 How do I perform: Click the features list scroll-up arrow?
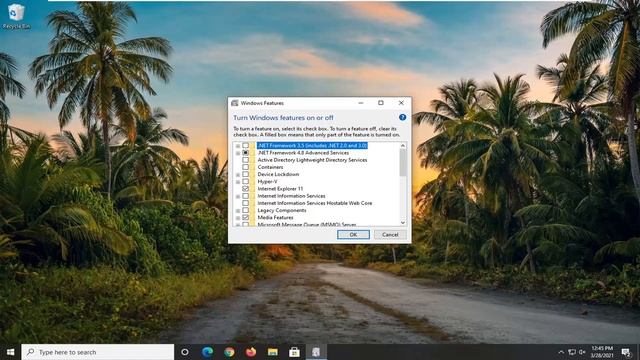(x=403, y=145)
